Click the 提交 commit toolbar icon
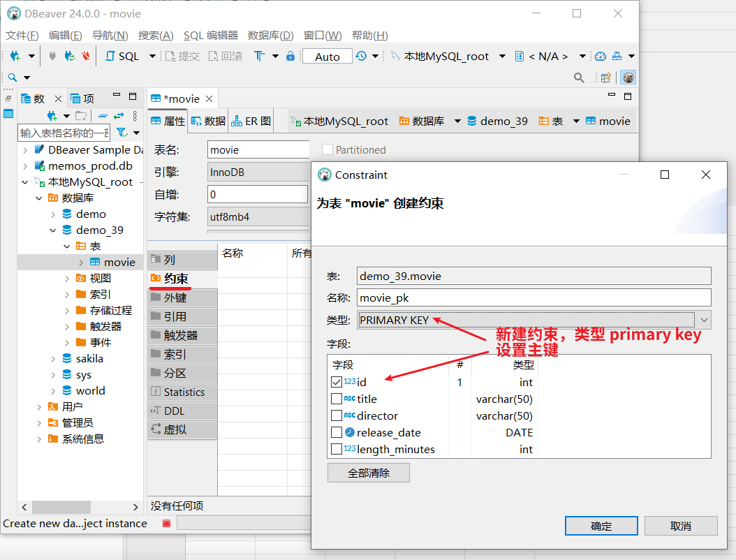The height and width of the screenshot is (560, 736). 182,57
